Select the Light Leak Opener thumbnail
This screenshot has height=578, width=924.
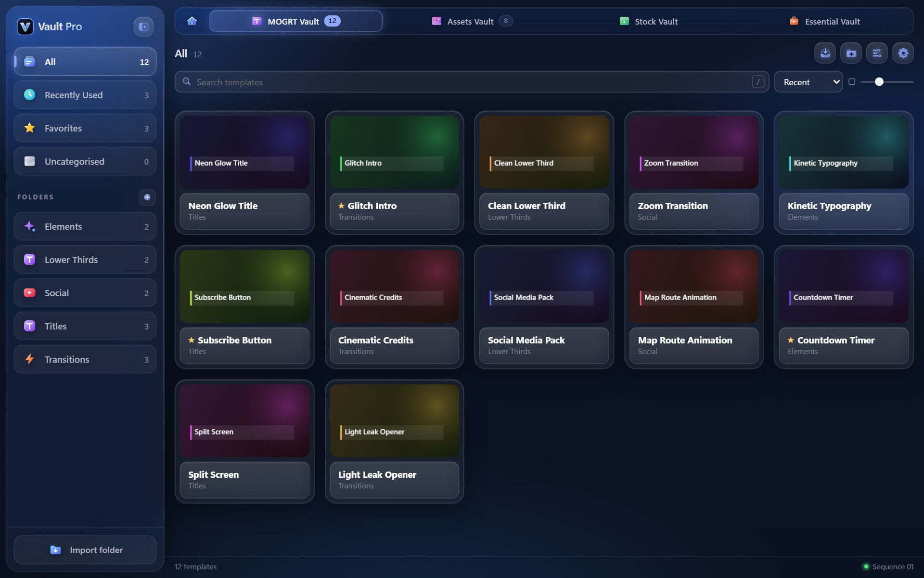[x=395, y=420]
